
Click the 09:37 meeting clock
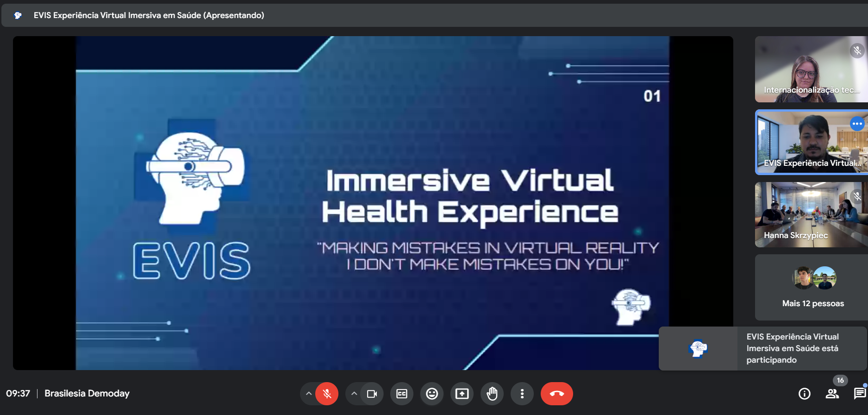click(18, 394)
